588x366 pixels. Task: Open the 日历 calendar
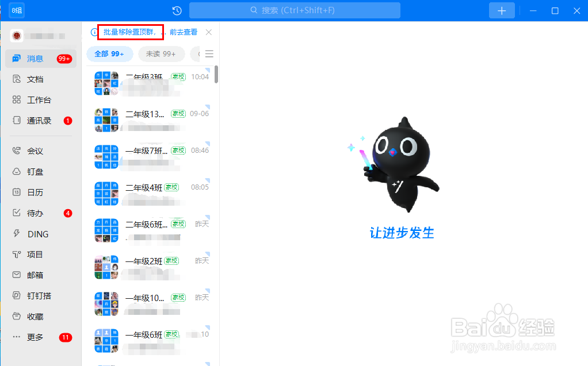click(x=41, y=192)
